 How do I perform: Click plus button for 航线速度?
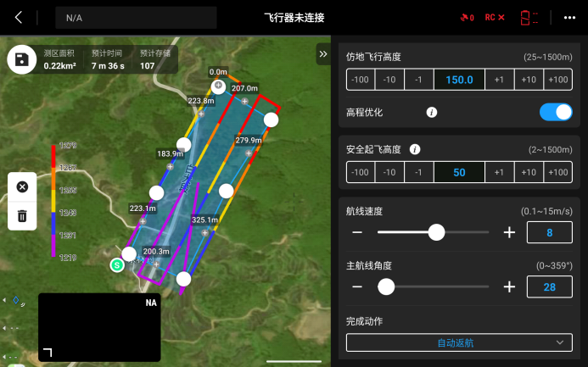[x=509, y=232]
